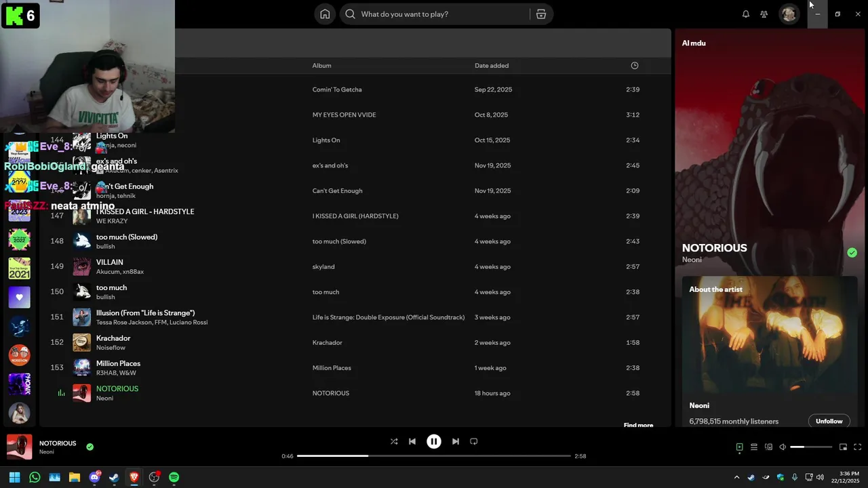
Task: Open the Browse icon in search bar
Action: coord(541,14)
